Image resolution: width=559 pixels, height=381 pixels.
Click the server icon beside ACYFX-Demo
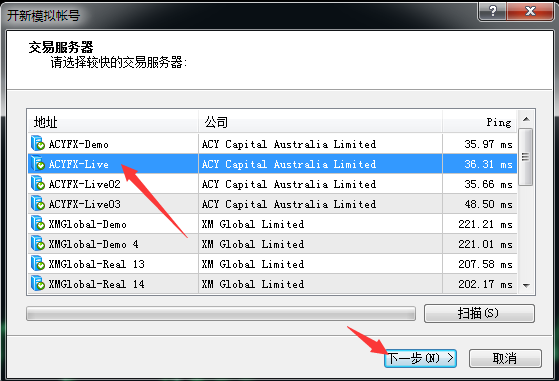coord(38,144)
